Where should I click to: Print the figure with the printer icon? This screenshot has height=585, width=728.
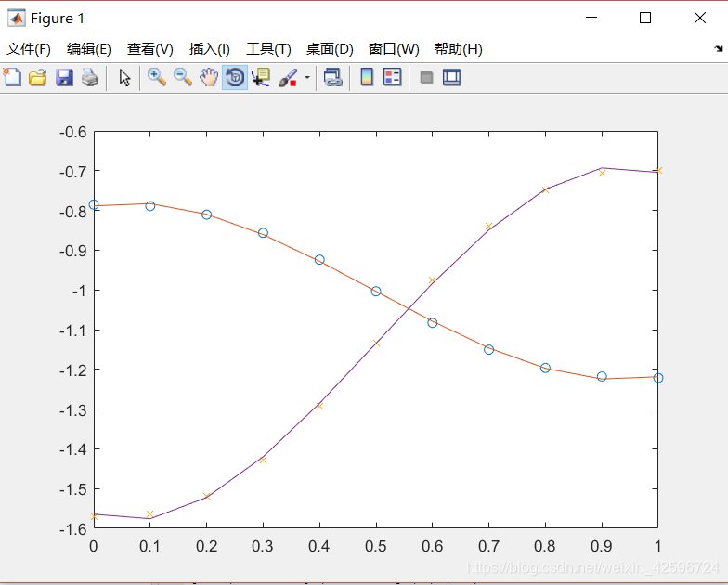pos(90,77)
